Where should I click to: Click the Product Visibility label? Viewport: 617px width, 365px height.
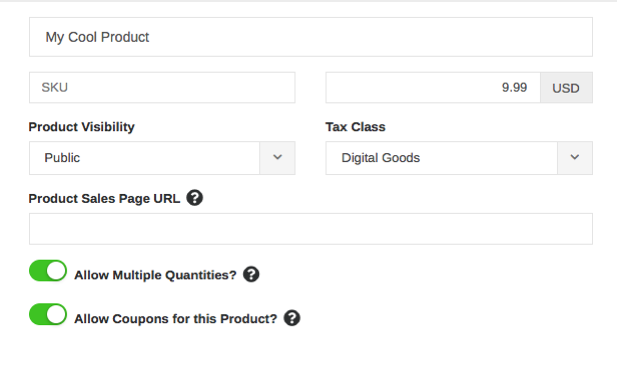tap(81, 127)
